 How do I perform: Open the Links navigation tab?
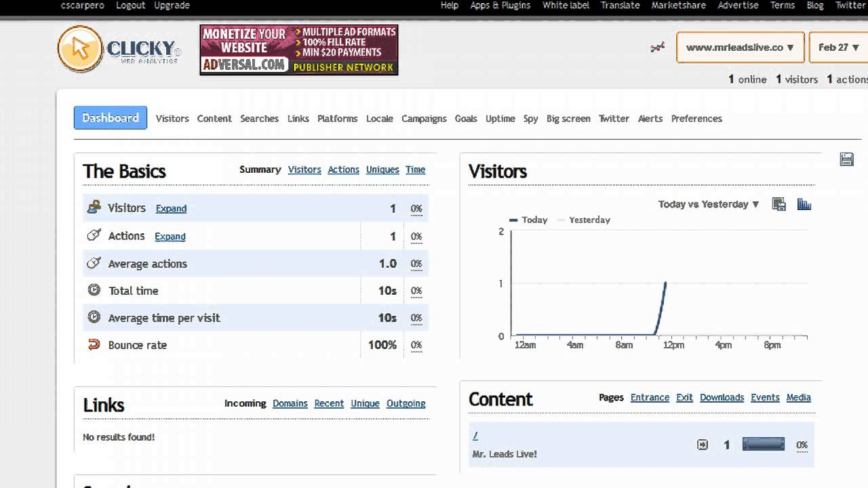pyautogui.click(x=298, y=119)
